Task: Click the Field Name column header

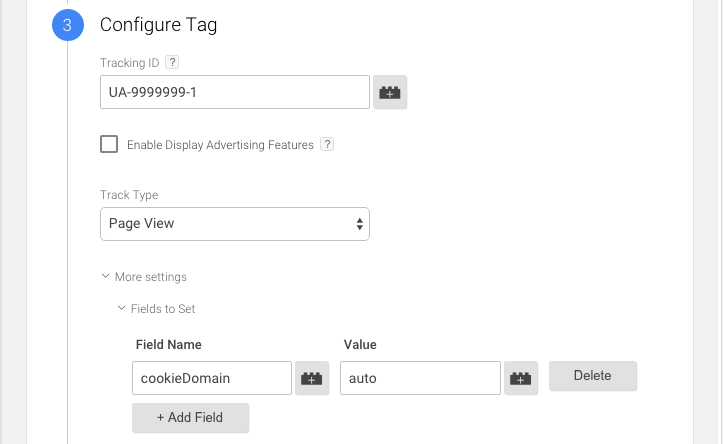Action: tap(168, 344)
